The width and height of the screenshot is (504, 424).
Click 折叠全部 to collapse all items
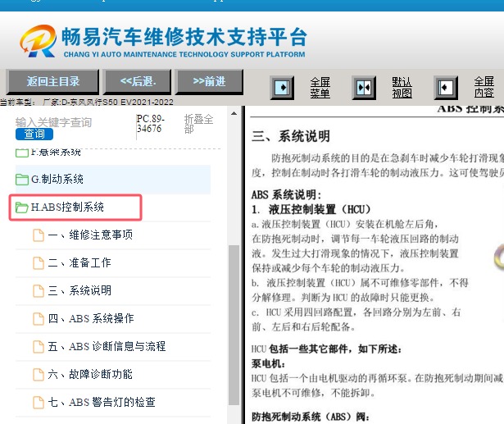click(x=198, y=124)
